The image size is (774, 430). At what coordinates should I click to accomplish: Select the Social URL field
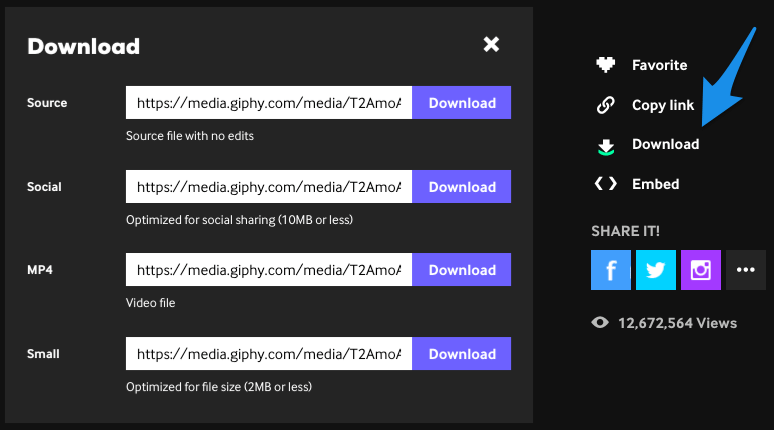pyautogui.click(x=269, y=187)
